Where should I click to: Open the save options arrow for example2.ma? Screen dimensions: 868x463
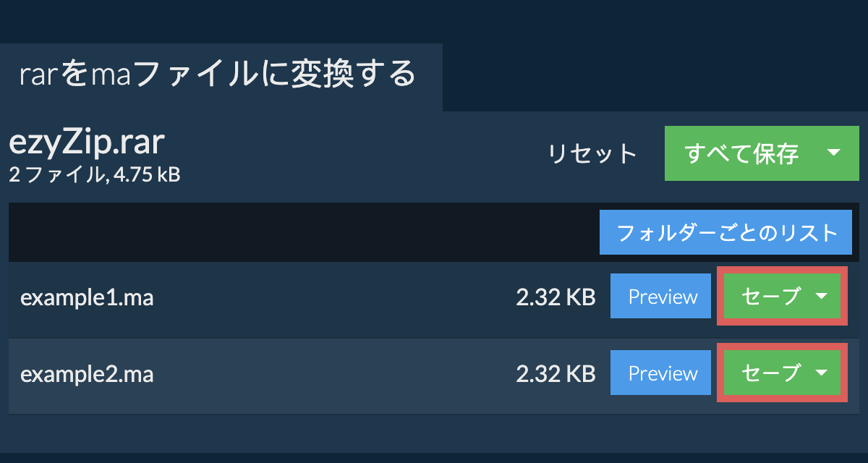tap(822, 373)
